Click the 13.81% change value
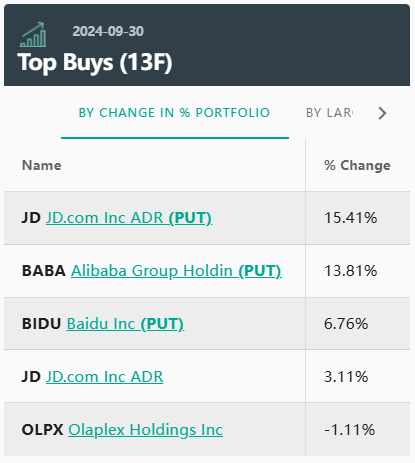This screenshot has height=463, width=415. click(351, 271)
